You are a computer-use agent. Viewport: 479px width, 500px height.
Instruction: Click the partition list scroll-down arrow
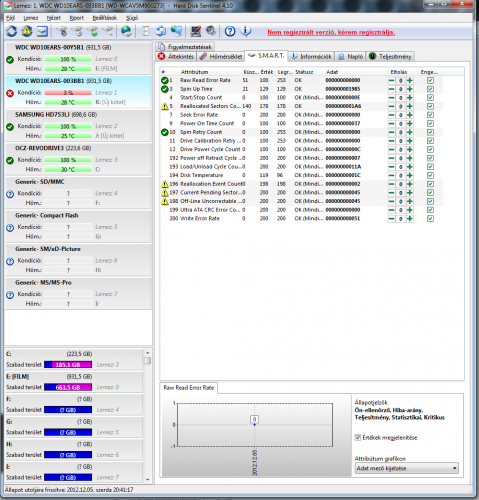(147, 479)
